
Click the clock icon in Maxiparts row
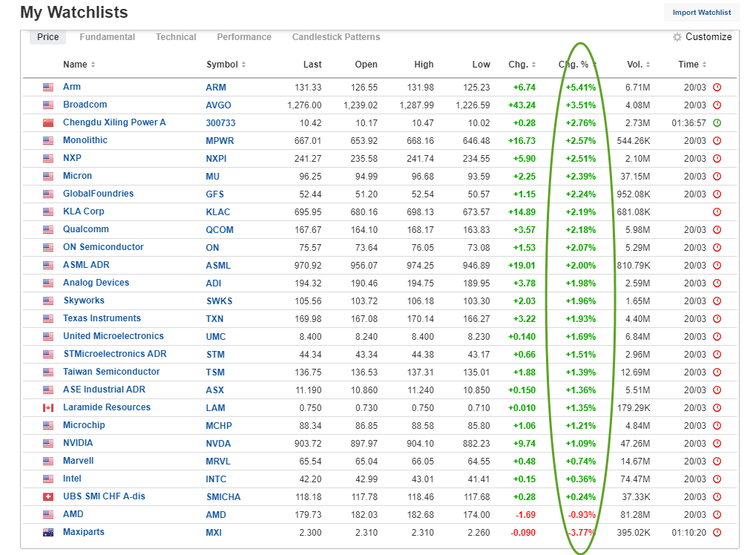(717, 532)
